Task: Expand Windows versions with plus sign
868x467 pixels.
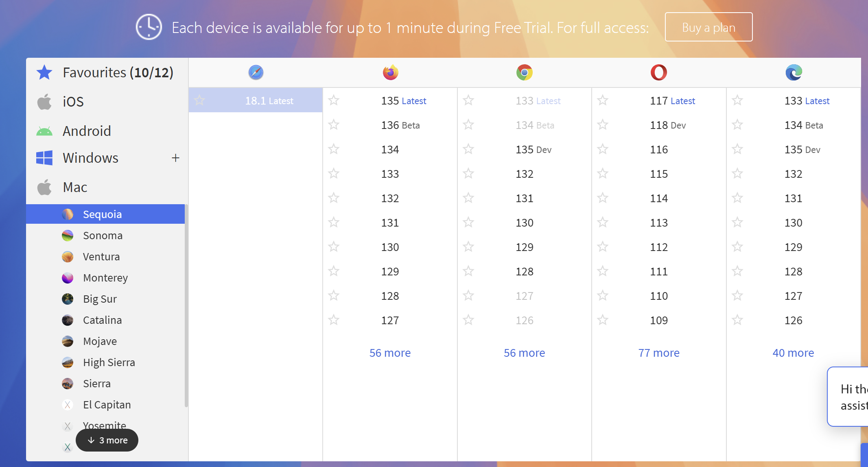Action: (x=175, y=158)
